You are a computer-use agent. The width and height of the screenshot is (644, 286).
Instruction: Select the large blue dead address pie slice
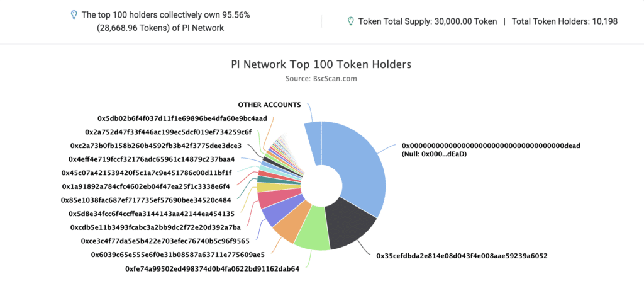357,164
